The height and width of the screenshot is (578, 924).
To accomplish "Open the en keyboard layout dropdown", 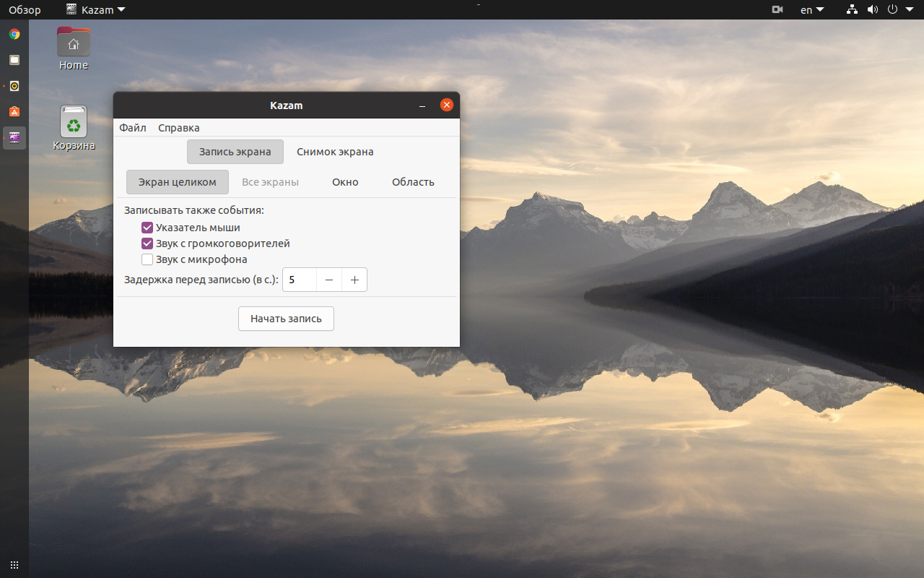I will pyautogui.click(x=811, y=10).
